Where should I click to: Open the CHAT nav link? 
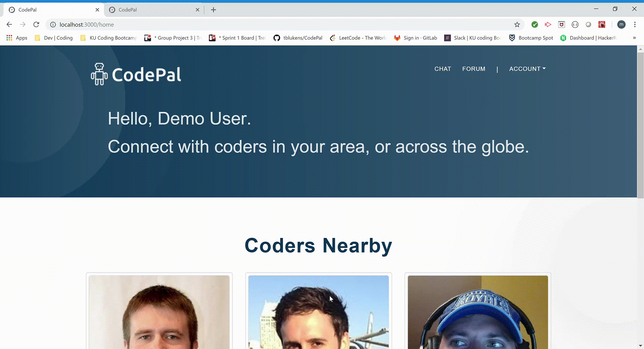click(x=443, y=69)
